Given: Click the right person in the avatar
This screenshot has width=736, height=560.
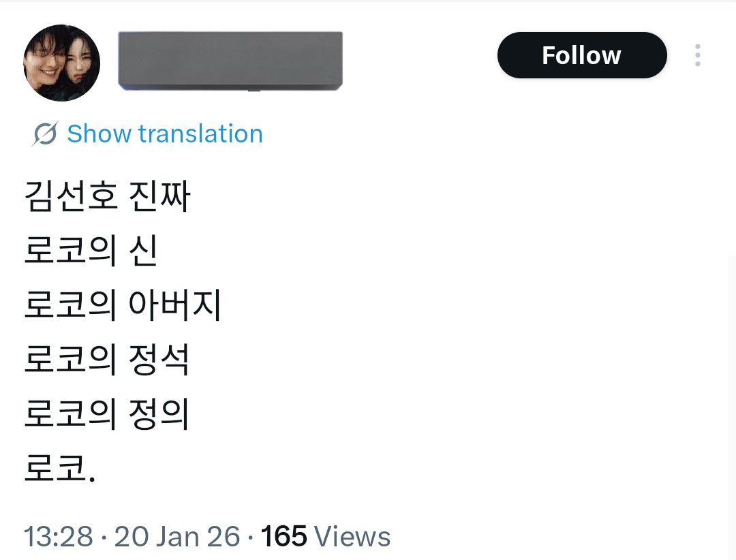Looking at the screenshot, I should tap(80, 68).
